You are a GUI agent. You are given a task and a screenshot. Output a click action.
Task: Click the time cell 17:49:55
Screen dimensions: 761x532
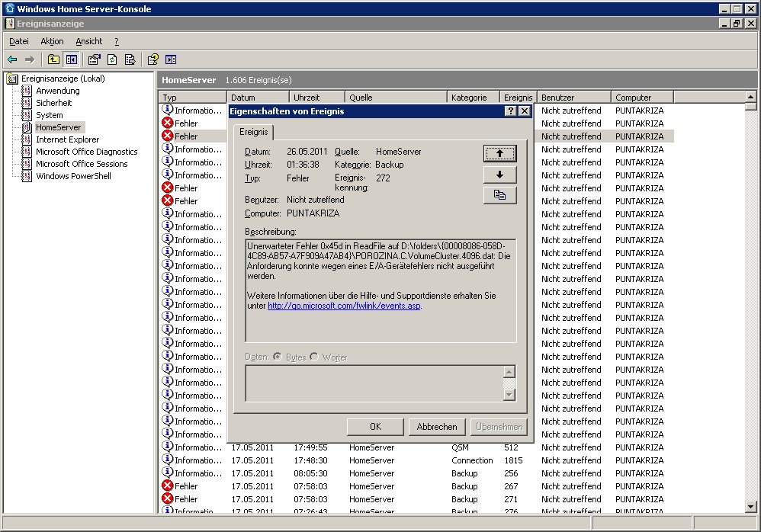310,447
